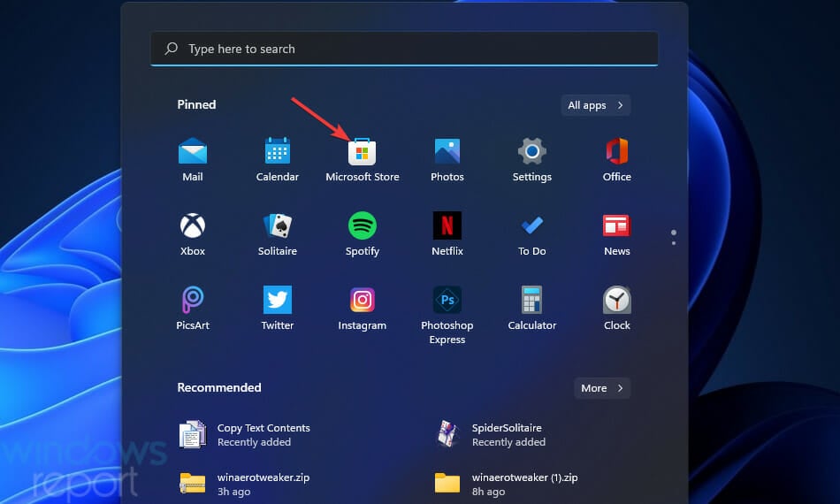Open Instagram

[x=363, y=308]
